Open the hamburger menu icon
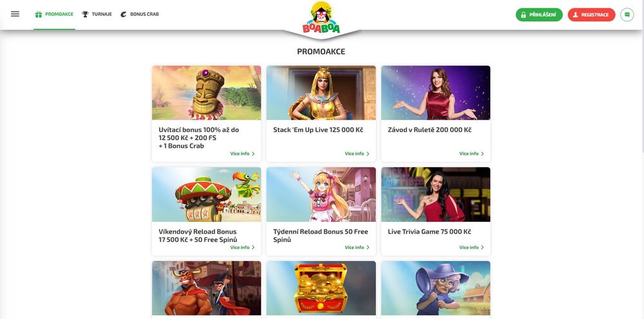Viewport: 644px width, 319px height. point(15,14)
